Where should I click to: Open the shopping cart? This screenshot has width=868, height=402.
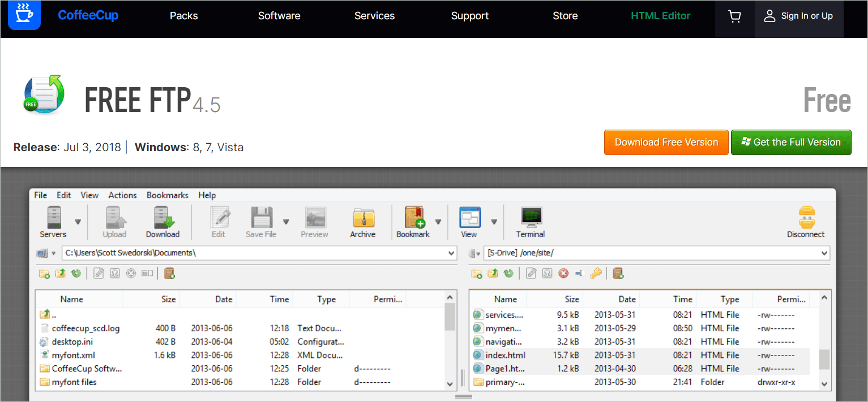[x=735, y=16]
